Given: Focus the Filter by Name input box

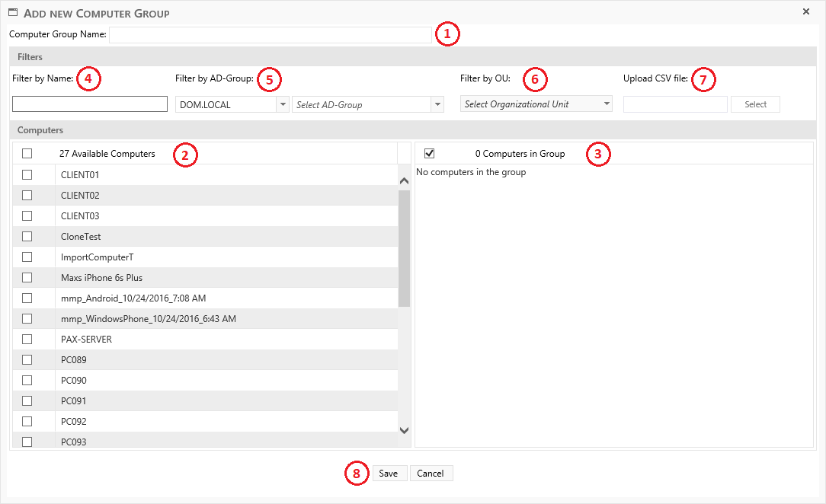Looking at the screenshot, I should (90, 104).
